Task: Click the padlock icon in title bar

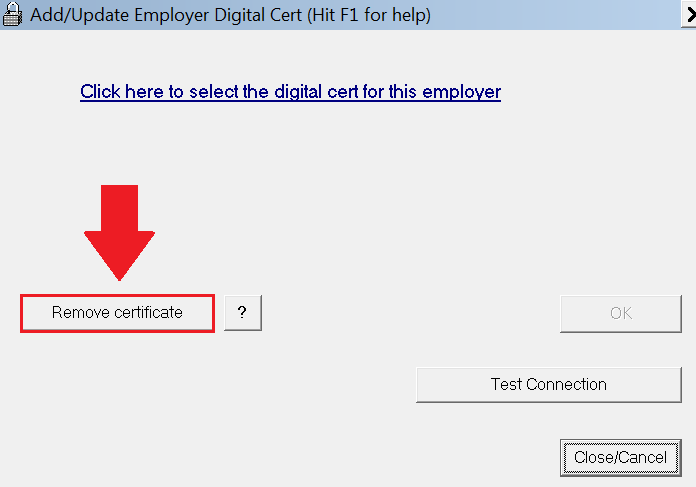Action: [12, 14]
